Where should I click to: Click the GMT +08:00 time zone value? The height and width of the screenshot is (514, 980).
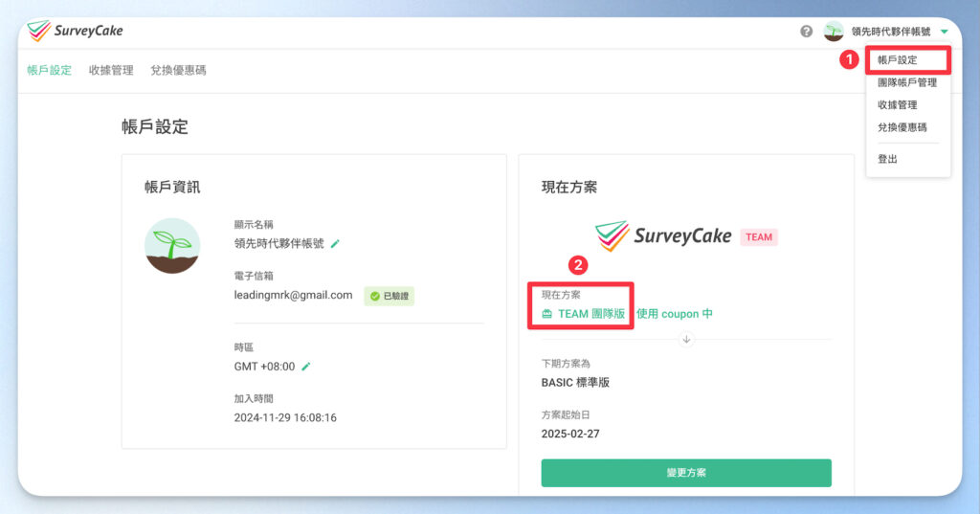264,367
